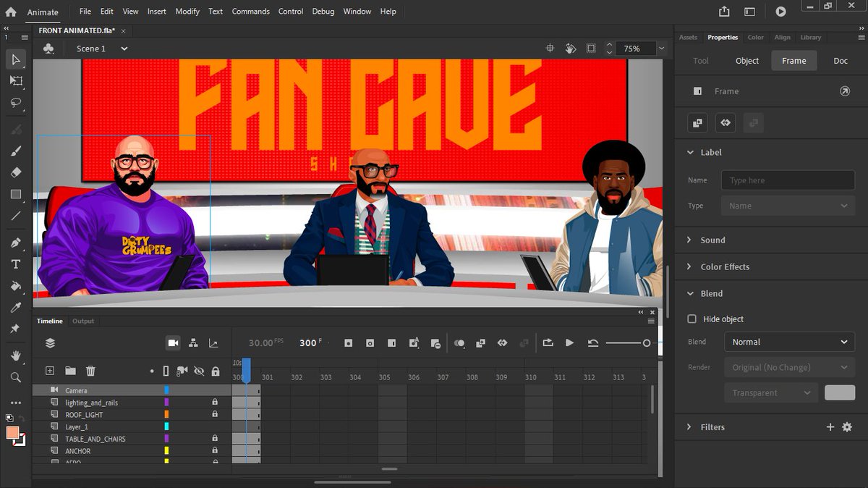Screen dimensions: 868x488
Task: Collapse the Label section
Action: tap(689, 153)
